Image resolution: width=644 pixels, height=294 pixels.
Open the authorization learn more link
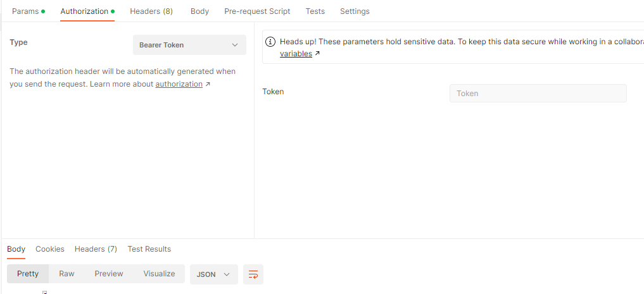[179, 84]
